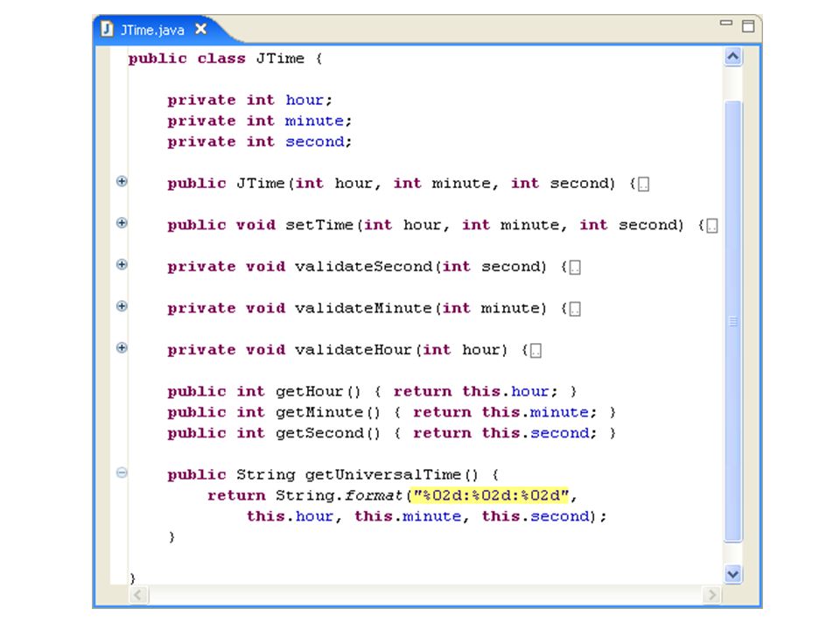Viewport: 840px width, 630px height.
Task: Click the horizontal scrollbar left arrow
Action: (138, 595)
